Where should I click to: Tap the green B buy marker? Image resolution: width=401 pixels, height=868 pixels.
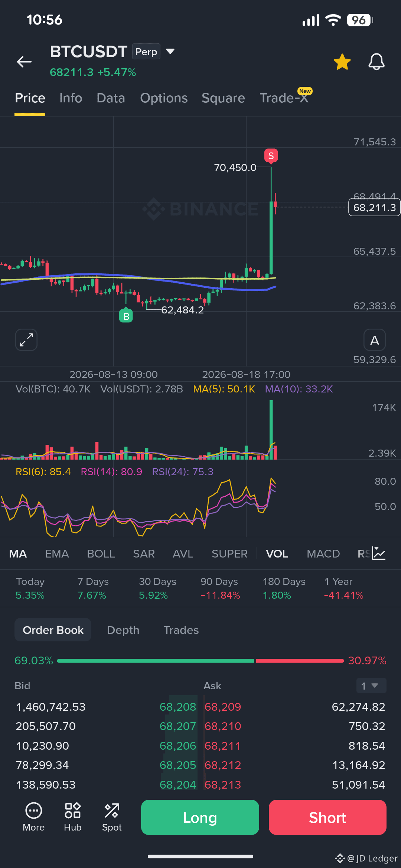click(x=126, y=316)
